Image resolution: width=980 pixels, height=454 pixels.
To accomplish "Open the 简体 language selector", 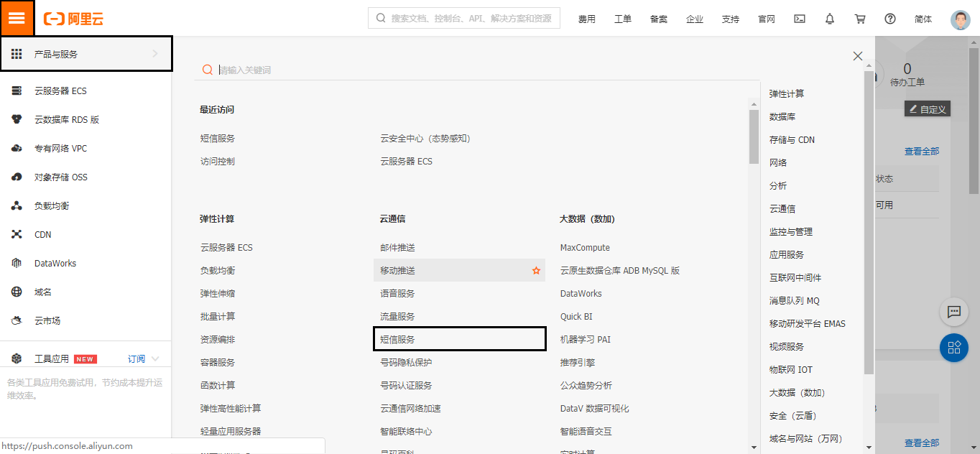I will click(923, 19).
